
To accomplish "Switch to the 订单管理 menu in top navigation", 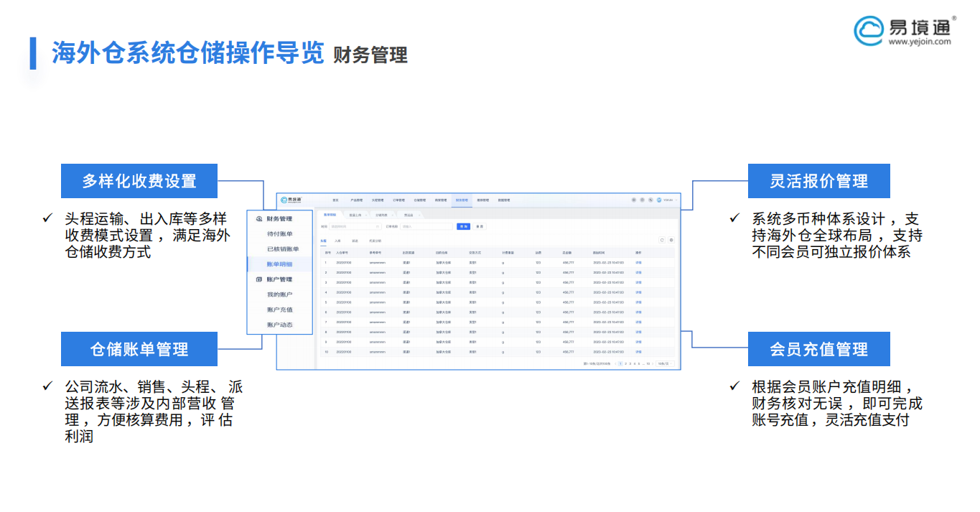I will pyautogui.click(x=399, y=199).
